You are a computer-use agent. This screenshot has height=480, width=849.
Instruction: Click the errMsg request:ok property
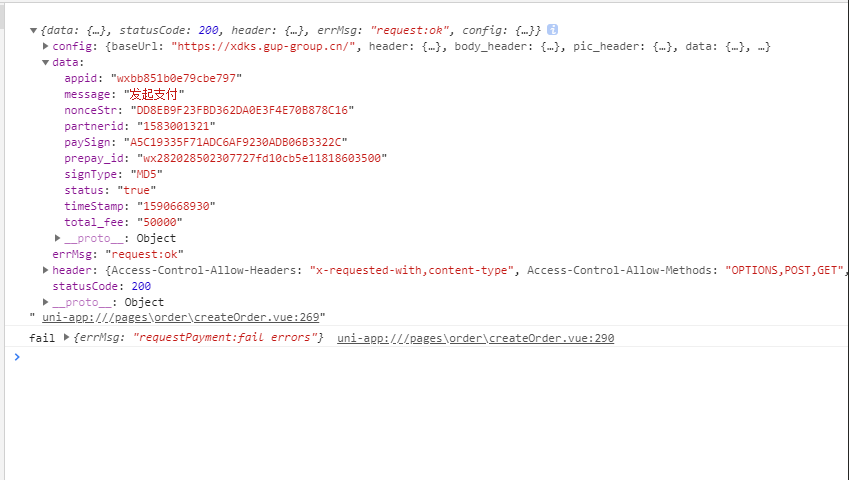point(118,254)
